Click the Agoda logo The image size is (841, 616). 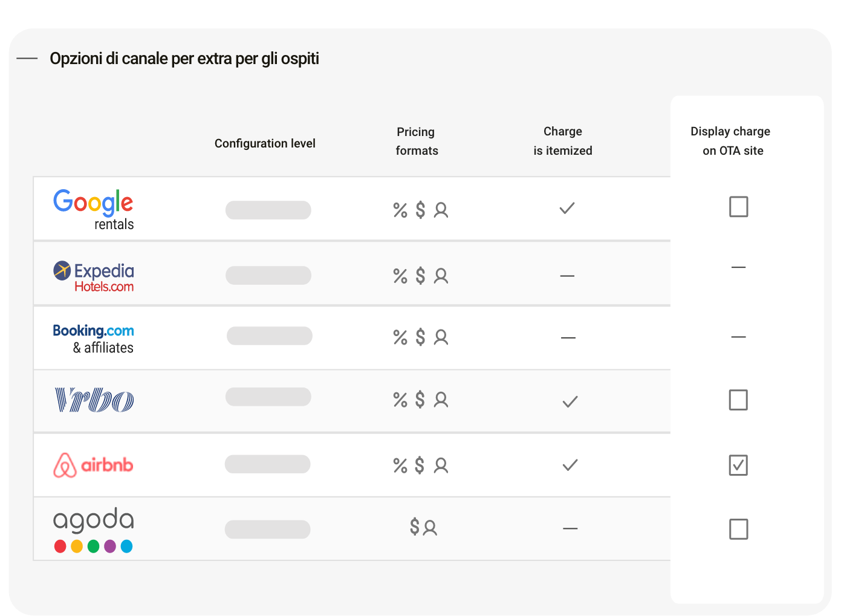coord(94,529)
